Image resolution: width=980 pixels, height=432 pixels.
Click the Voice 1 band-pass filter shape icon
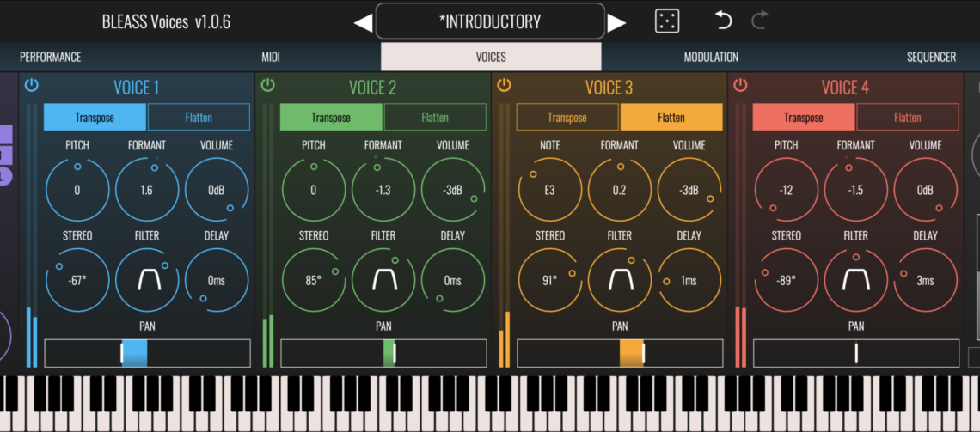click(147, 280)
